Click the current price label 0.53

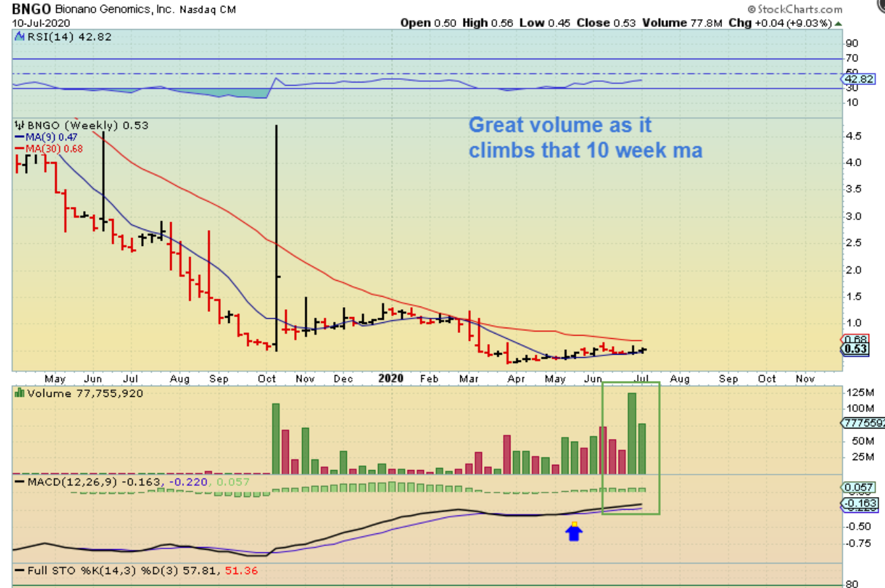pos(857,349)
